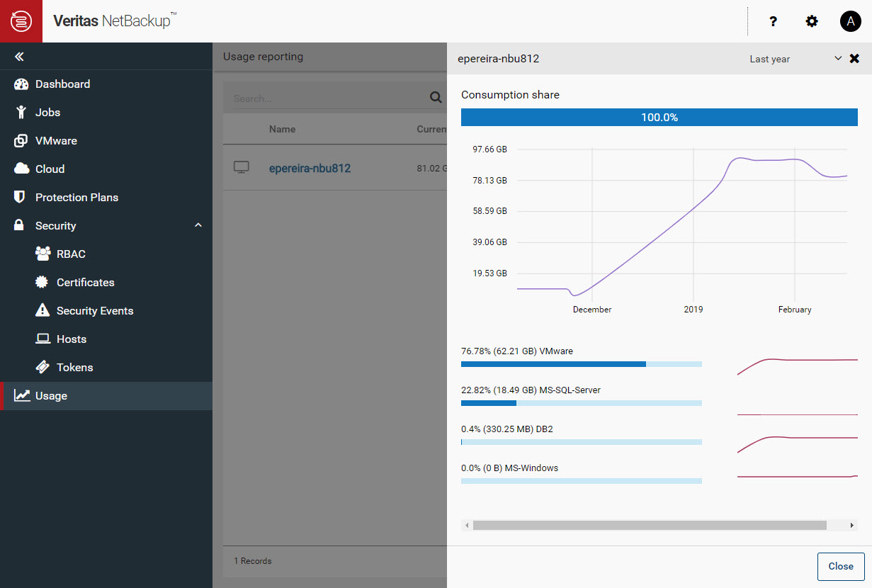Click the Protection Plans shield icon
The height and width of the screenshot is (588, 872).
21,198
